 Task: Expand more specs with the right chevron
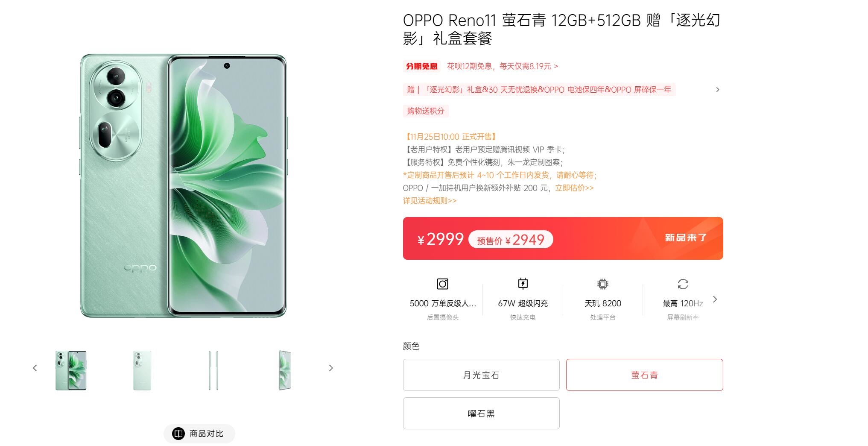coord(715,299)
